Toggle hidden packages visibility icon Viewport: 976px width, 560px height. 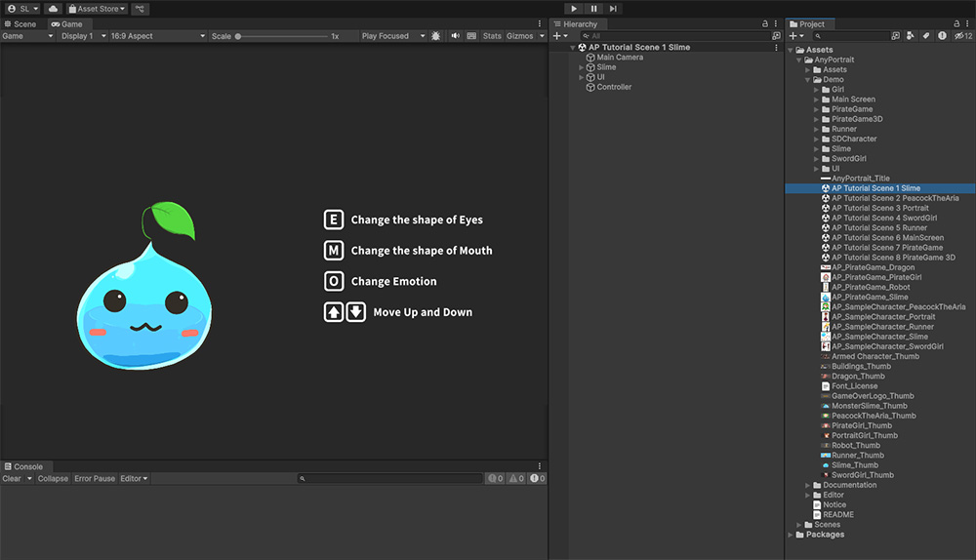[x=963, y=36]
